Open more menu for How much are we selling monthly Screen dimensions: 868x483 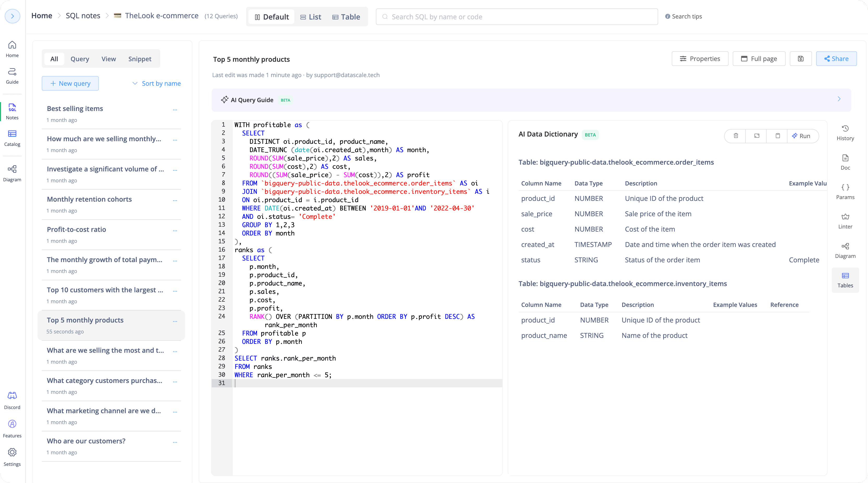click(x=175, y=140)
